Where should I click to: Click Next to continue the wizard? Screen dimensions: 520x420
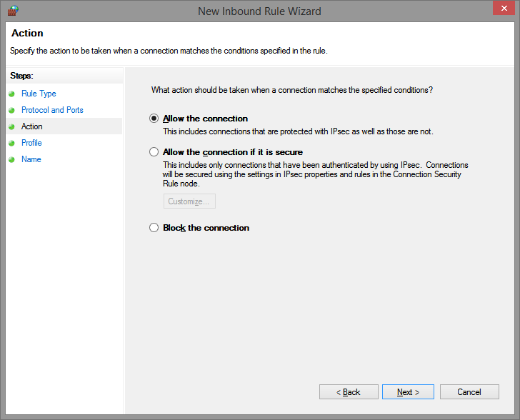(x=408, y=392)
